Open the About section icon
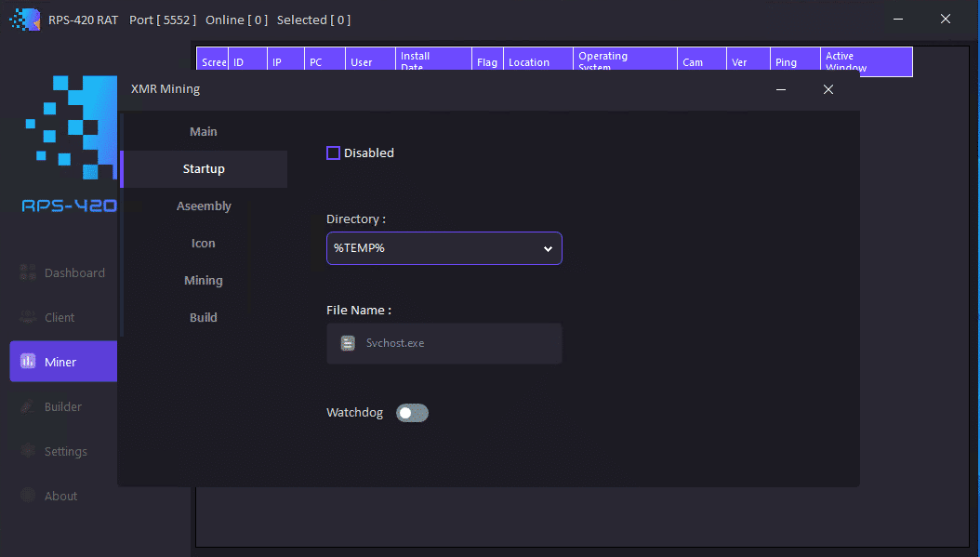 (28, 496)
